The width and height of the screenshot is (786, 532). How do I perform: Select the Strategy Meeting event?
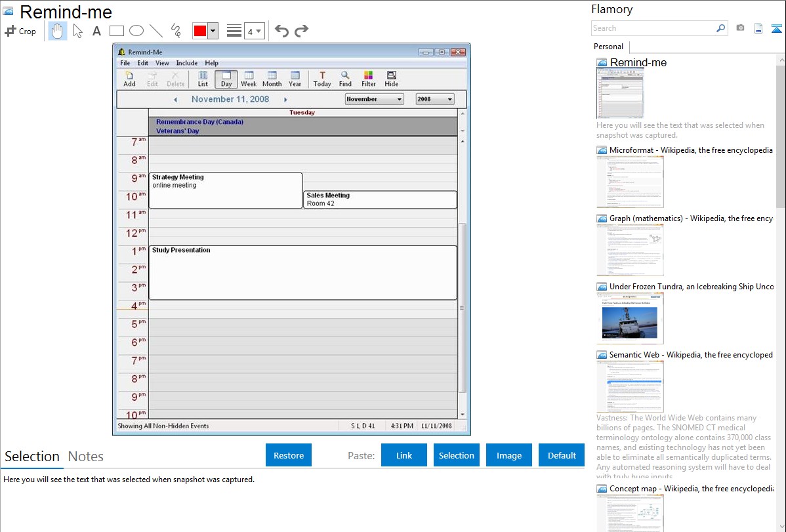pos(226,190)
